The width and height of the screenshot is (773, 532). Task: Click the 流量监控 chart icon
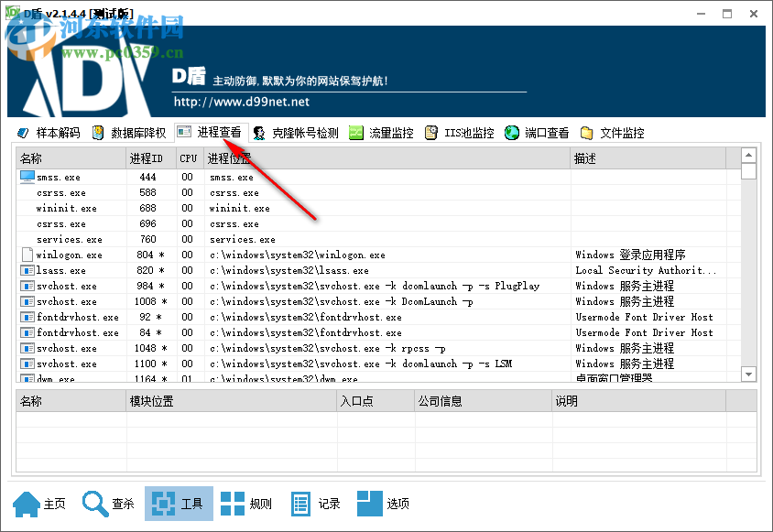click(x=356, y=133)
